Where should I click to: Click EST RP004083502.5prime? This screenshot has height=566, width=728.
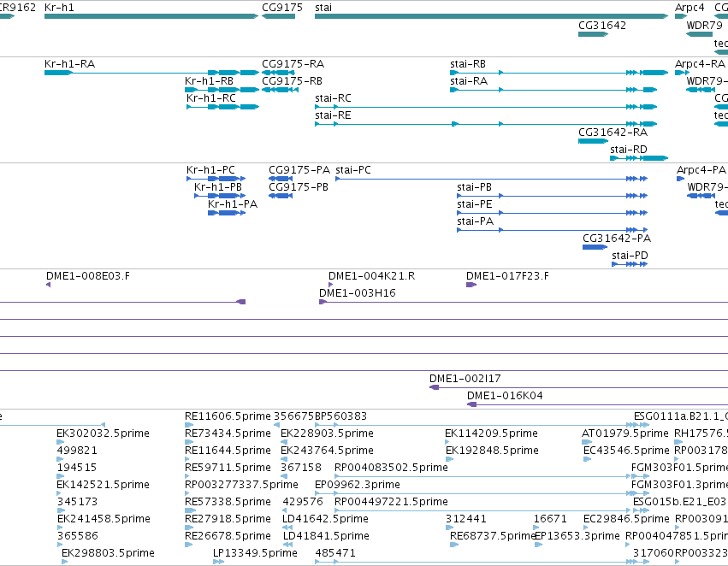point(482,476)
